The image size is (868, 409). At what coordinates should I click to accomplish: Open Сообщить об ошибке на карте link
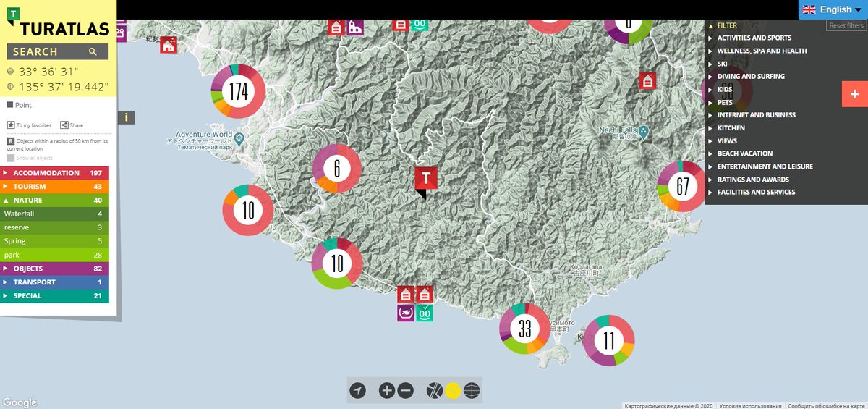click(x=826, y=405)
